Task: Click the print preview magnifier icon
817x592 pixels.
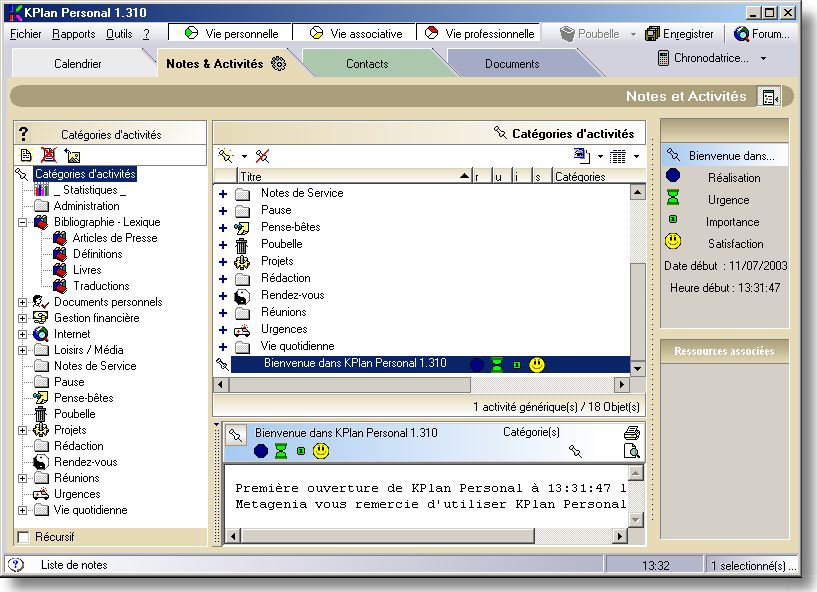Action: (632, 451)
